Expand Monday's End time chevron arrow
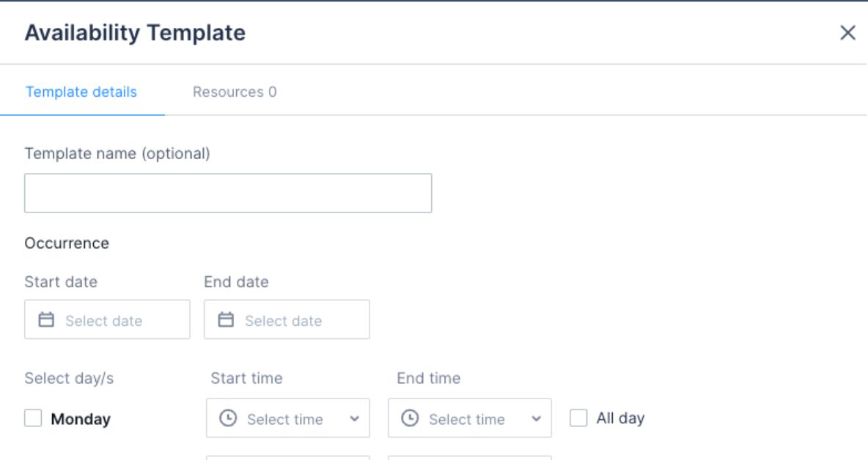The height and width of the screenshot is (460, 868). coord(537,419)
